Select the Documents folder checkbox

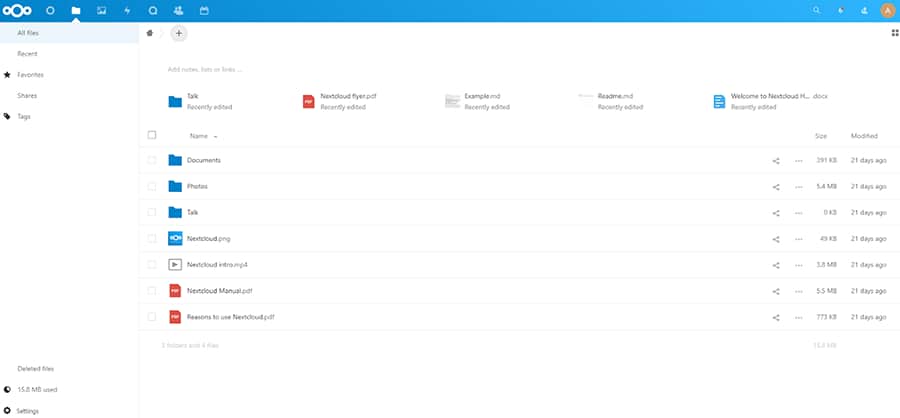pos(152,160)
